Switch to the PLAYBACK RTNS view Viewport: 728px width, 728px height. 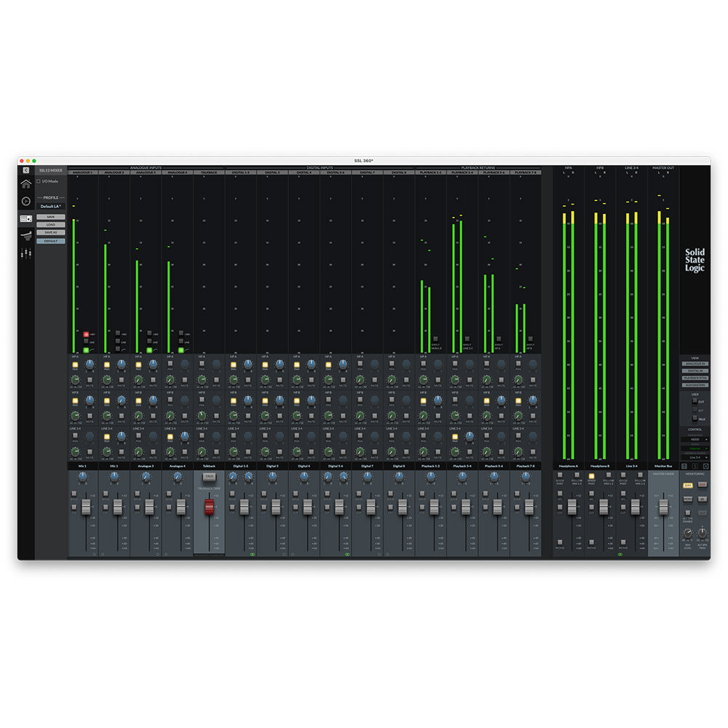pos(695,377)
